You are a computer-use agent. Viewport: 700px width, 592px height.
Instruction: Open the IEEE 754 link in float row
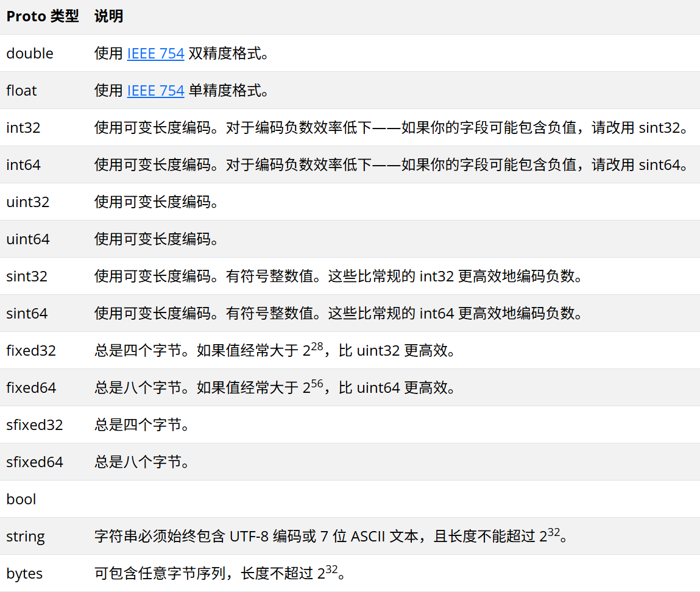(155, 91)
